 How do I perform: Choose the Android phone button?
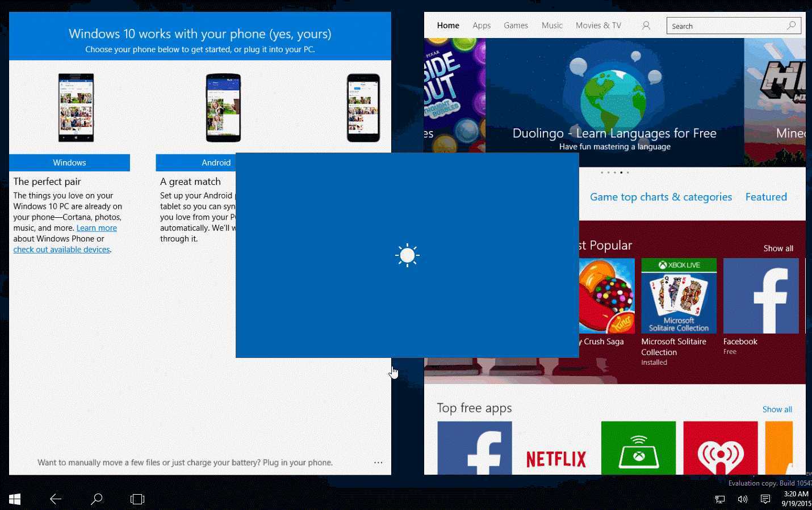click(196, 162)
